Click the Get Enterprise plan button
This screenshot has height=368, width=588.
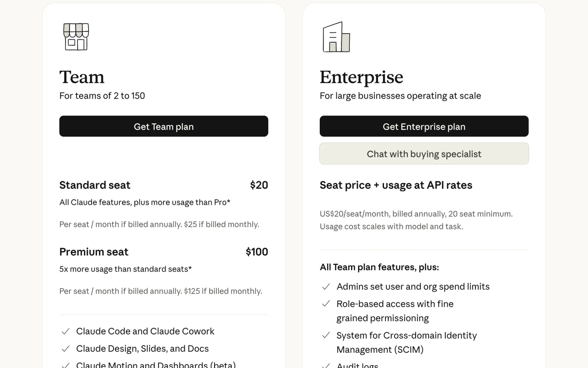424,126
